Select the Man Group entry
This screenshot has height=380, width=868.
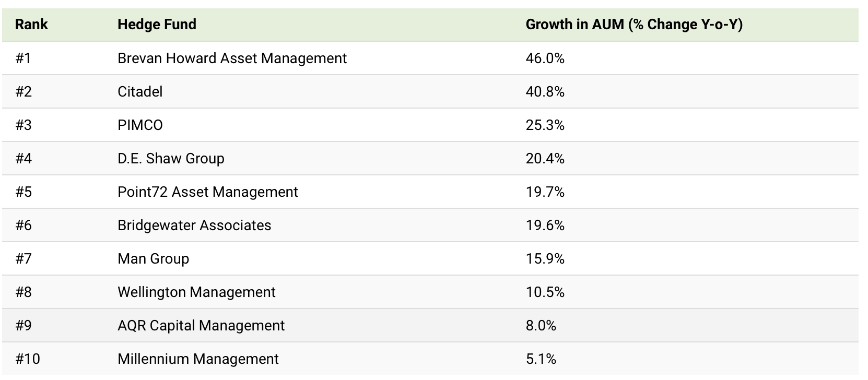click(153, 259)
